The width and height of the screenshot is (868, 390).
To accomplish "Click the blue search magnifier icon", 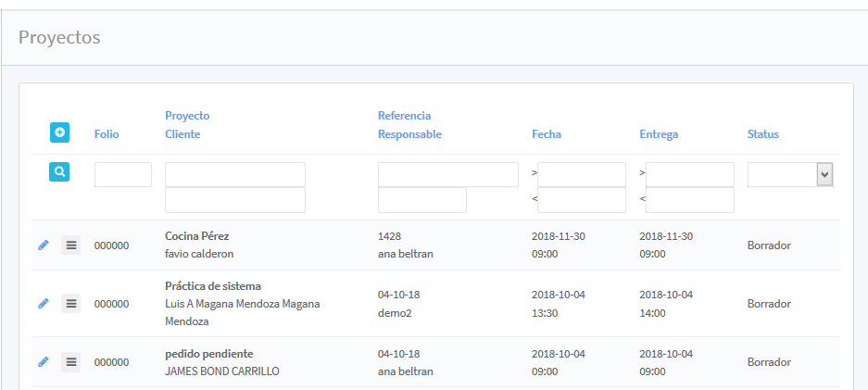I will click(59, 171).
